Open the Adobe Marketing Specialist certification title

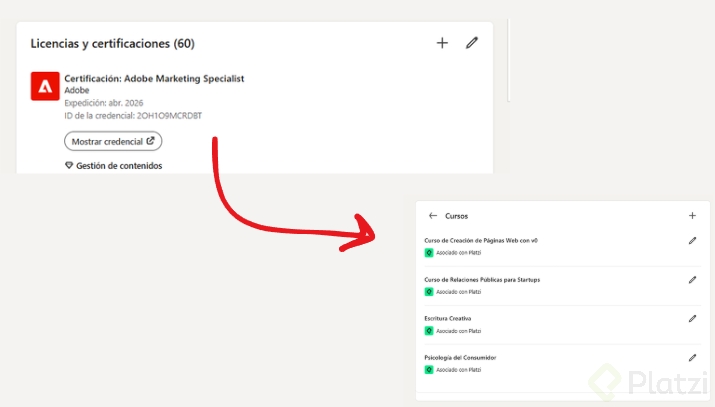(x=154, y=78)
